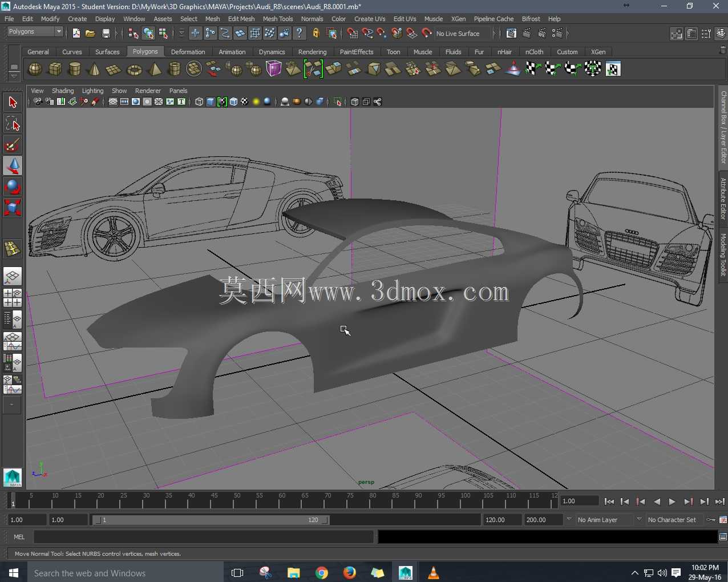The height and width of the screenshot is (582, 728).
Task: Open the Create UVs menu
Action: click(370, 19)
